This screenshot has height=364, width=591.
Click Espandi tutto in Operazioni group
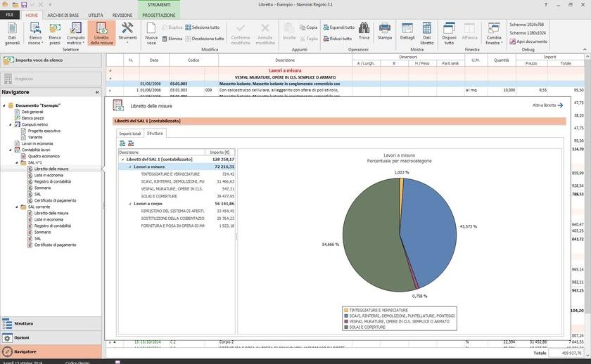coord(338,27)
